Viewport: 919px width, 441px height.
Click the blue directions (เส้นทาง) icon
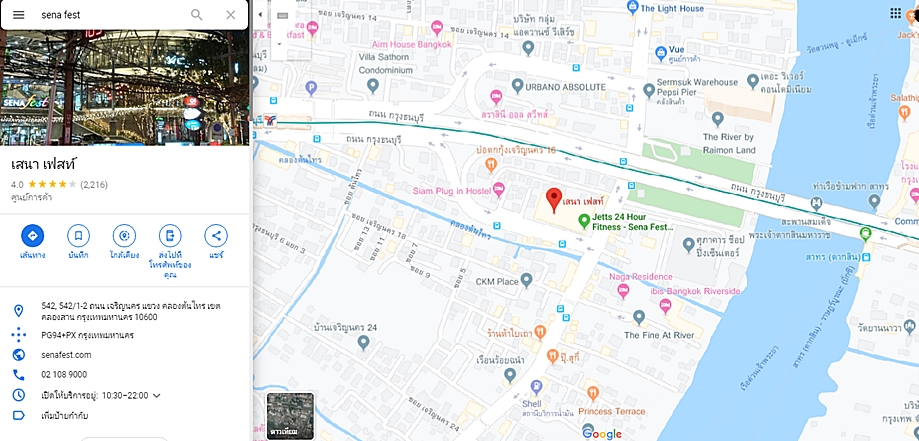(x=32, y=236)
